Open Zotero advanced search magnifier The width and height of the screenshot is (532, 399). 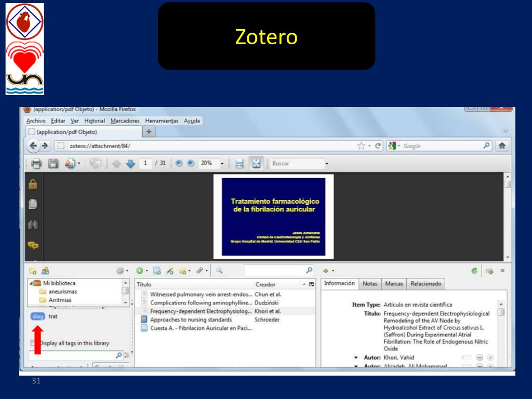[219, 271]
